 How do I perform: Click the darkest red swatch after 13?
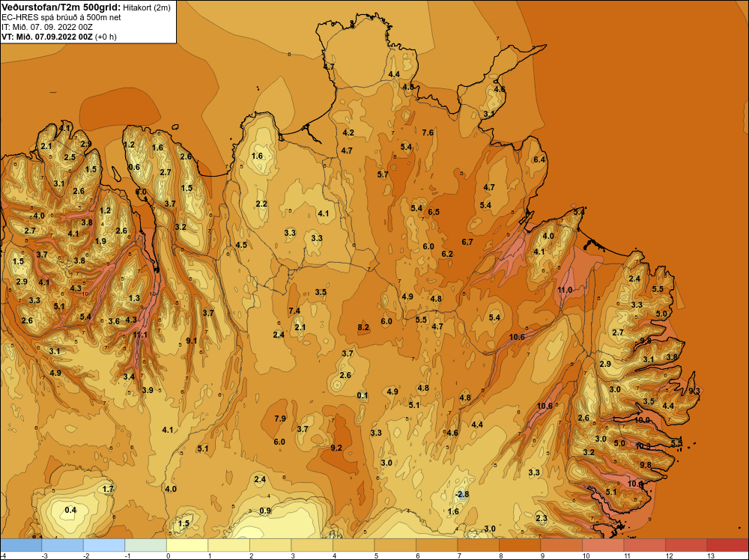(x=727, y=545)
